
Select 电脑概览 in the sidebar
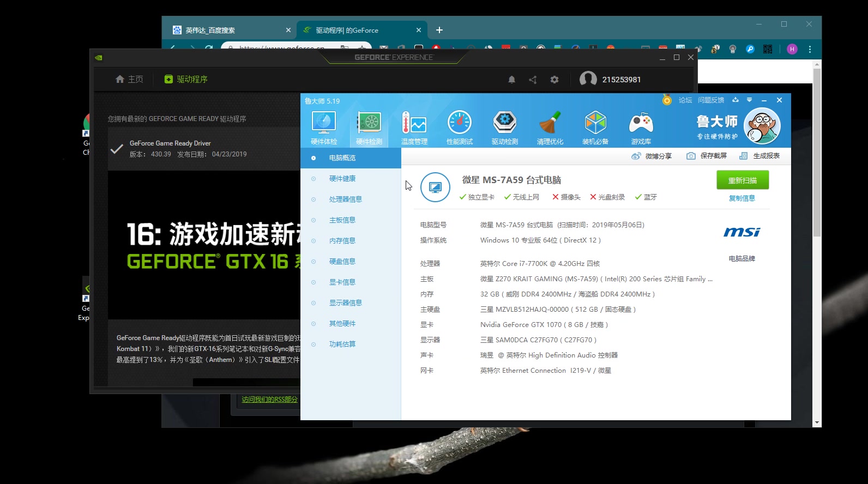pyautogui.click(x=351, y=158)
